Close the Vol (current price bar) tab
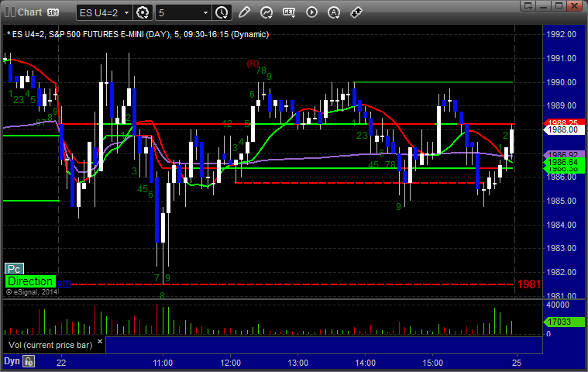Screen dimensions: 588x372 100,341
